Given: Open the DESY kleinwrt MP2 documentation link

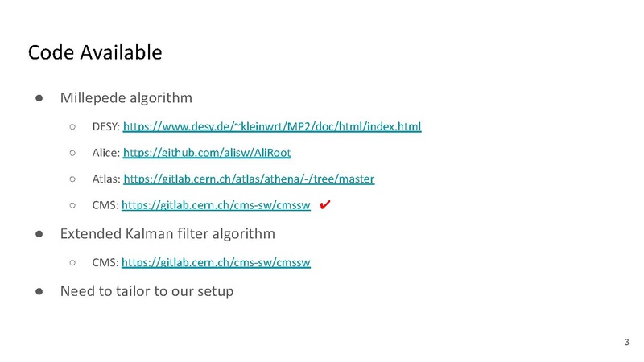Looking at the screenshot, I should [272, 126].
